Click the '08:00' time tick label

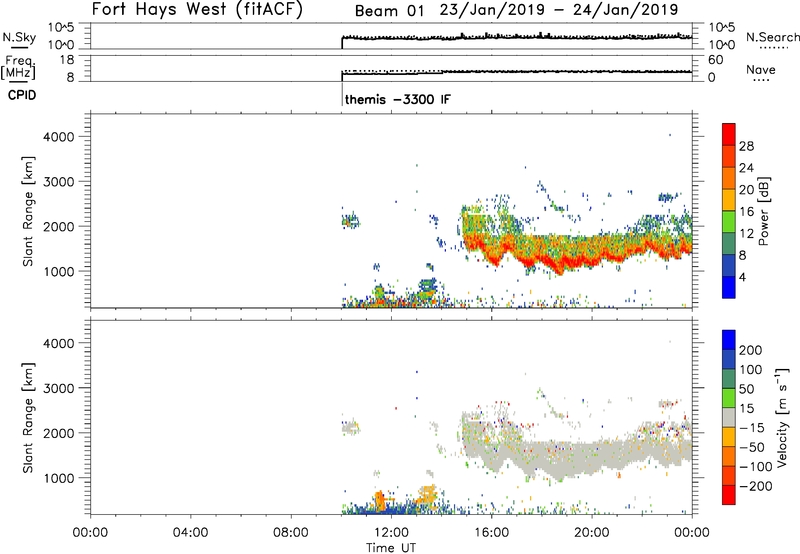[291, 533]
